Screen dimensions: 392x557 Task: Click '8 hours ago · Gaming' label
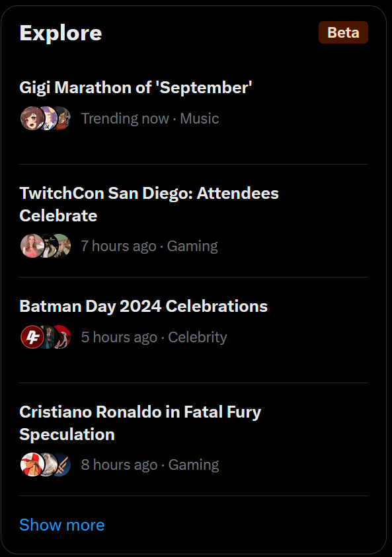[x=150, y=464]
